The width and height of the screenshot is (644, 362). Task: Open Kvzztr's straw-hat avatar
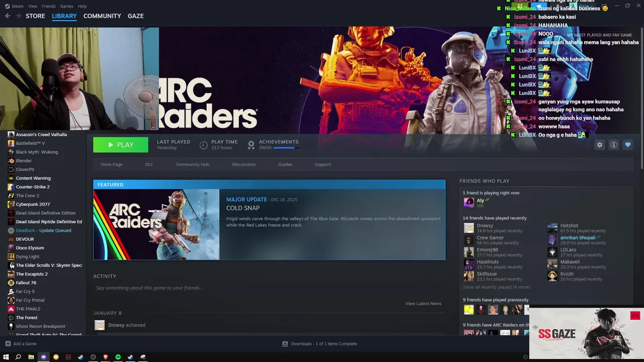coord(552,276)
